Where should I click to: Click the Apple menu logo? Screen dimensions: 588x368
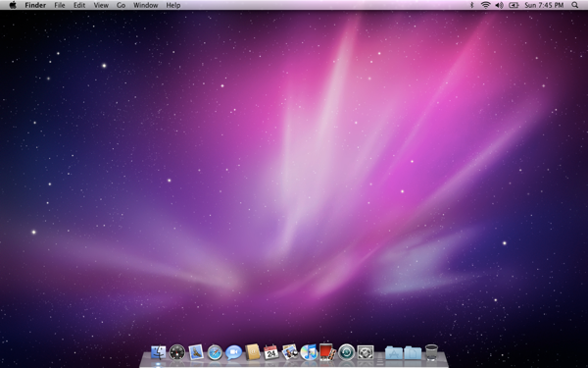[x=13, y=5]
